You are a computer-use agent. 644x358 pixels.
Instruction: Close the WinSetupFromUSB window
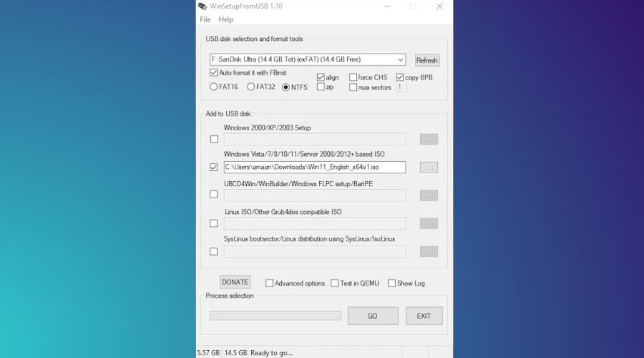439,6
